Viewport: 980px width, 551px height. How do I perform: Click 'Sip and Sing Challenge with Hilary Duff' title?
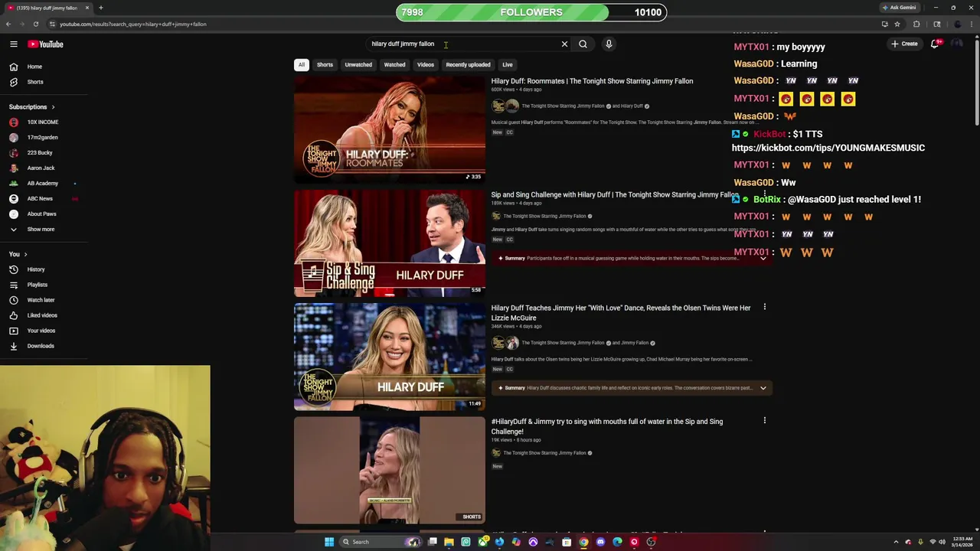[615, 195]
